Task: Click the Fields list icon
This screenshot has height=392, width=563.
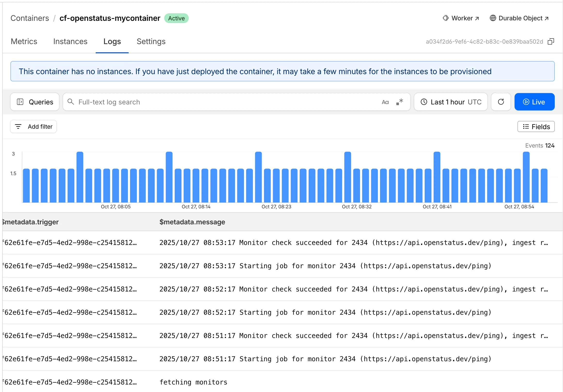Action: [526, 126]
